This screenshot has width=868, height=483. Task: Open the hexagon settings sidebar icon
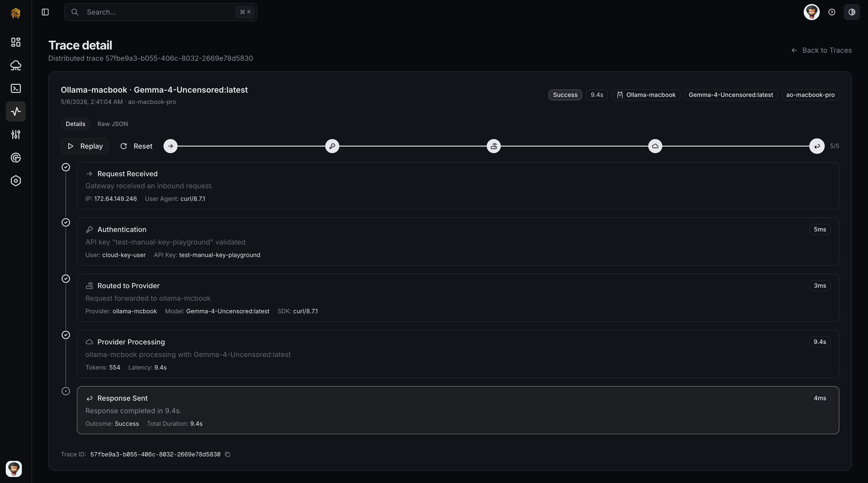16,181
